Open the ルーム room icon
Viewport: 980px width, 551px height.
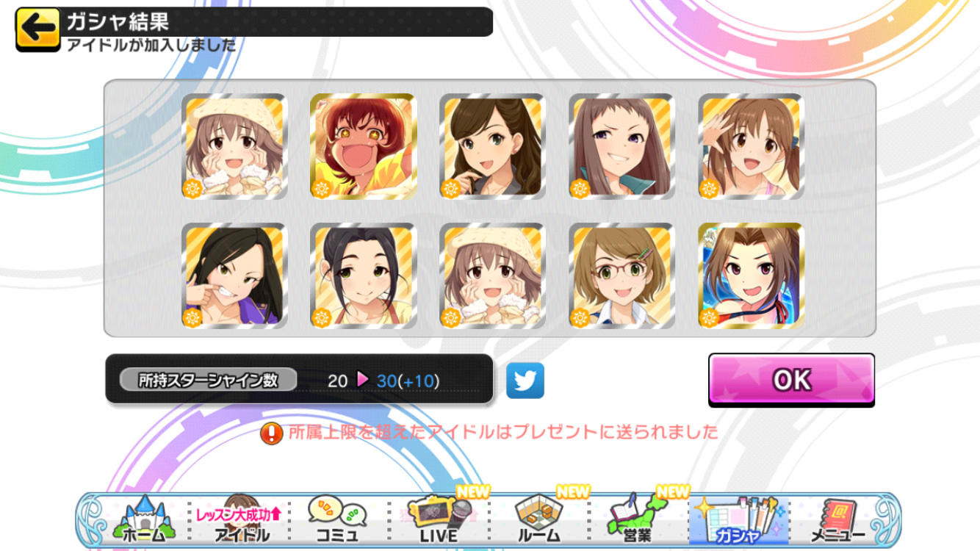tap(538, 519)
